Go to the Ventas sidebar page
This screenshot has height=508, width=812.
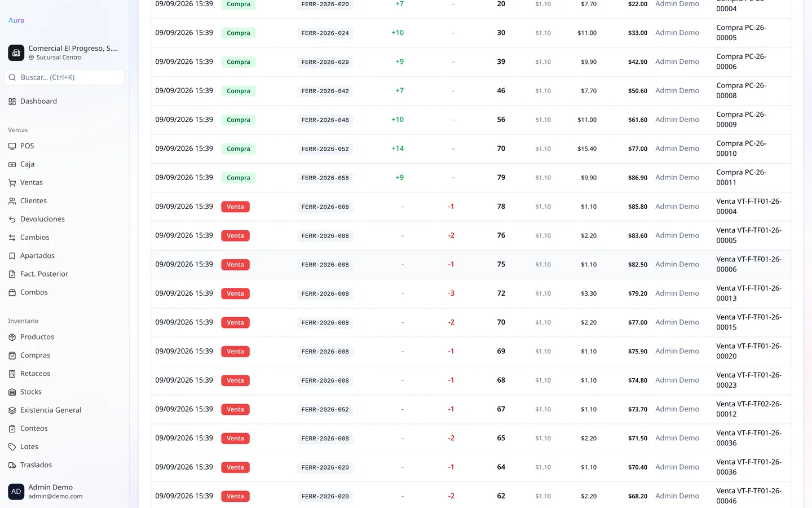[64, 183]
